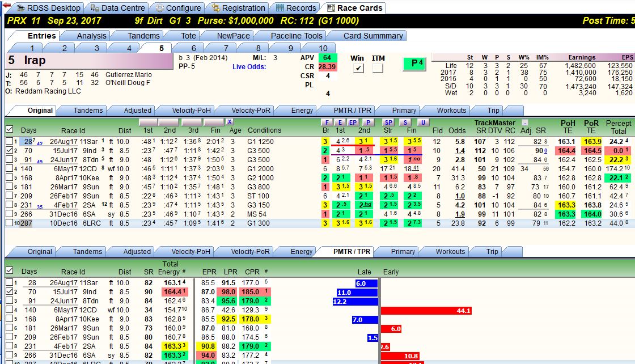Click jockey name Gutierrez Mario
The width and height of the screenshot is (635, 364).
[128, 74]
